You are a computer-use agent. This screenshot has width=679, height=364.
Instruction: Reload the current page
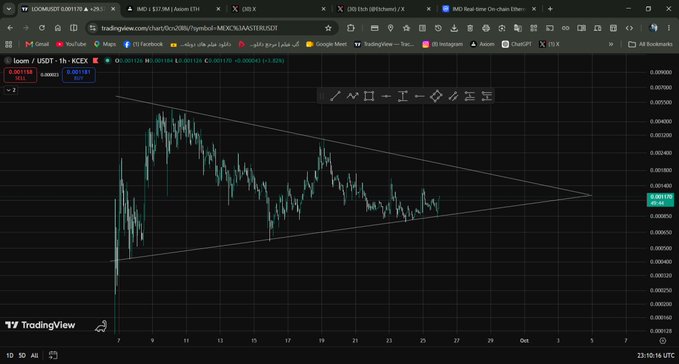click(42, 28)
